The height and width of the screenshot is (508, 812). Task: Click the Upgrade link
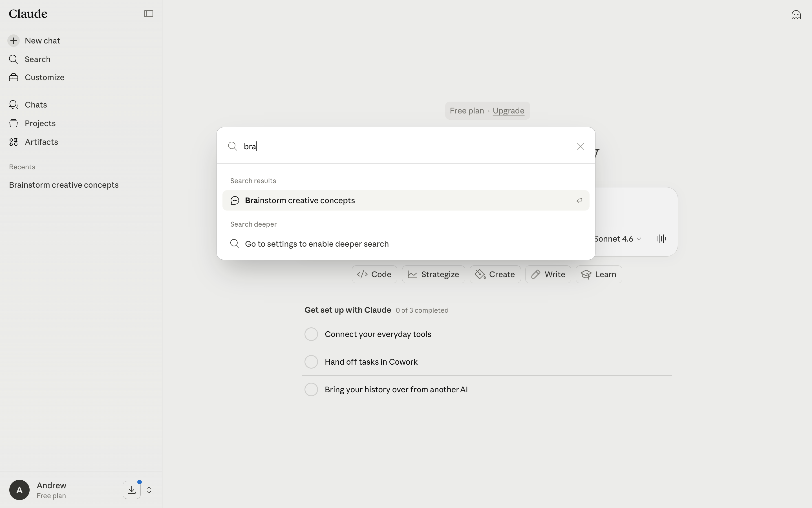(x=508, y=111)
